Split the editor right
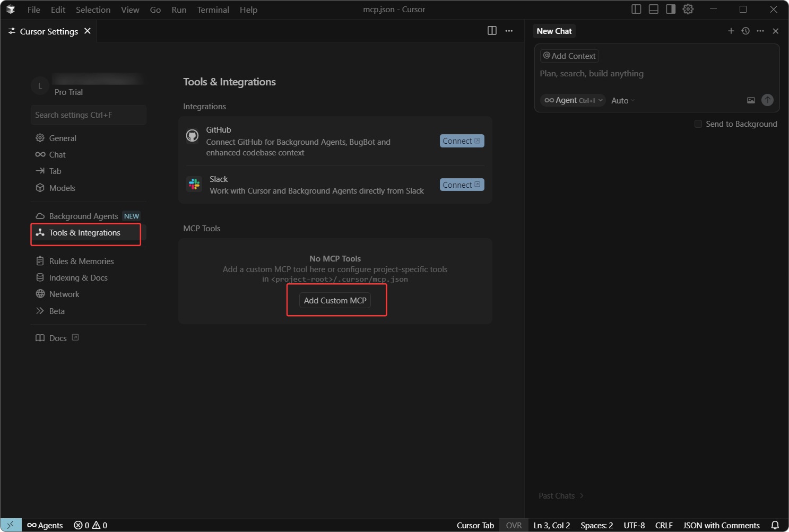 tap(492, 31)
